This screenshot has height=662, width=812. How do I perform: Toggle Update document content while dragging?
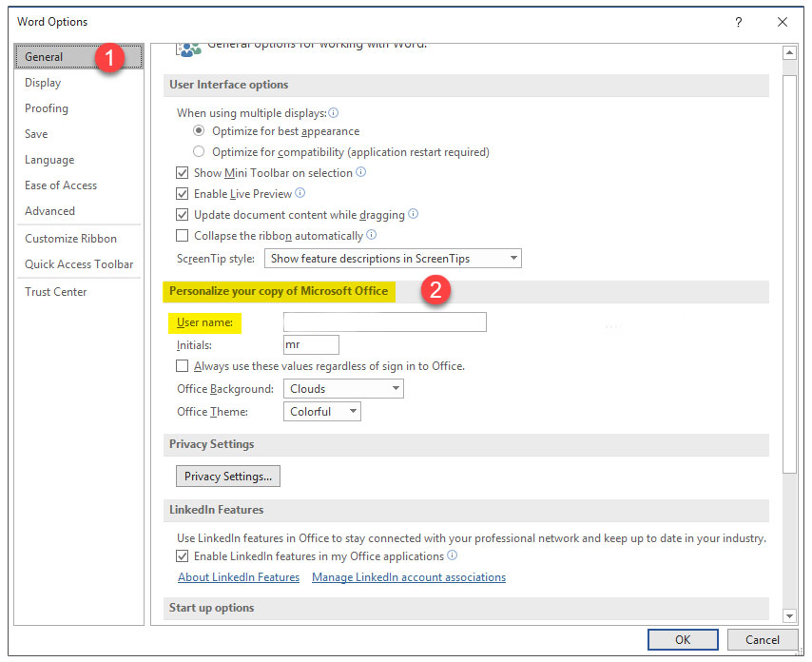tap(183, 214)
